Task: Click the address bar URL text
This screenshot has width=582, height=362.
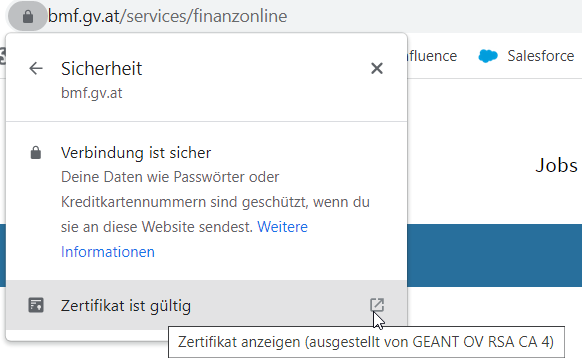Action: click(167, 16)
